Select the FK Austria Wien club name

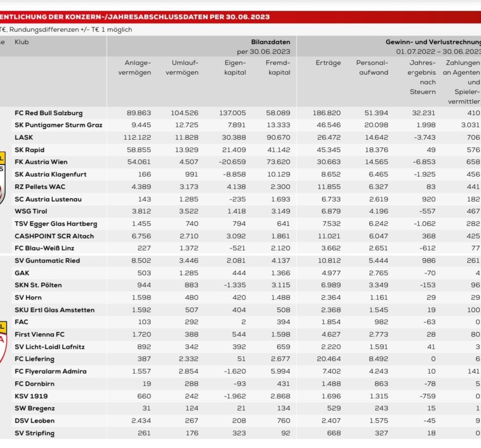(x=41, y=162)
